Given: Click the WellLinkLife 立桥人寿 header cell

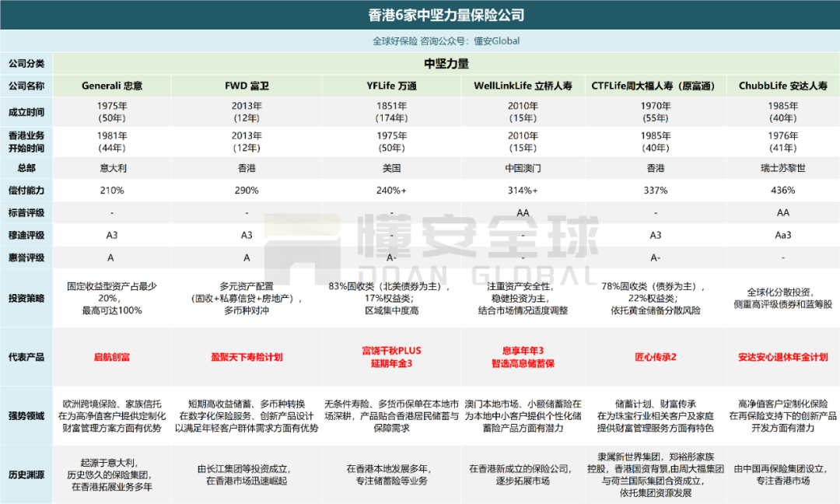Looking at the screenshot, I should (522, 86).
